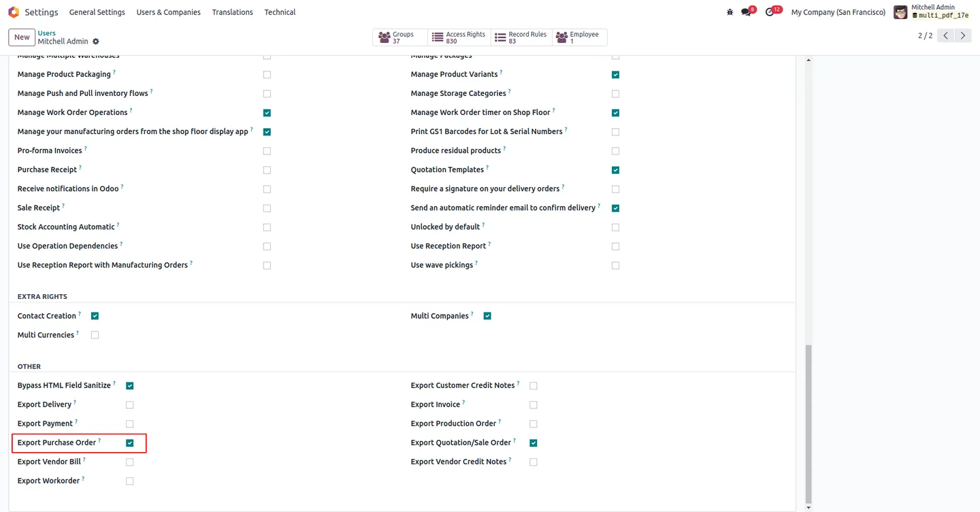Open the My Company (San Francisco) switcher

838,12
